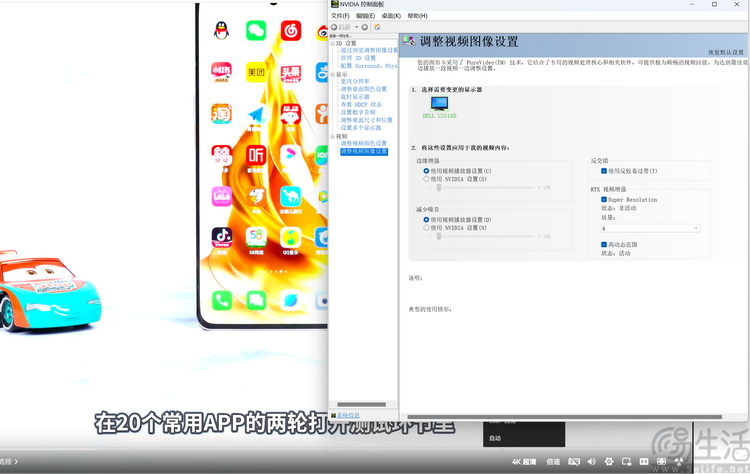Image resolution: width=750 pixels, height=474 pixels.
Task: Click the volume speaker icon
Action: pos(592,462)
